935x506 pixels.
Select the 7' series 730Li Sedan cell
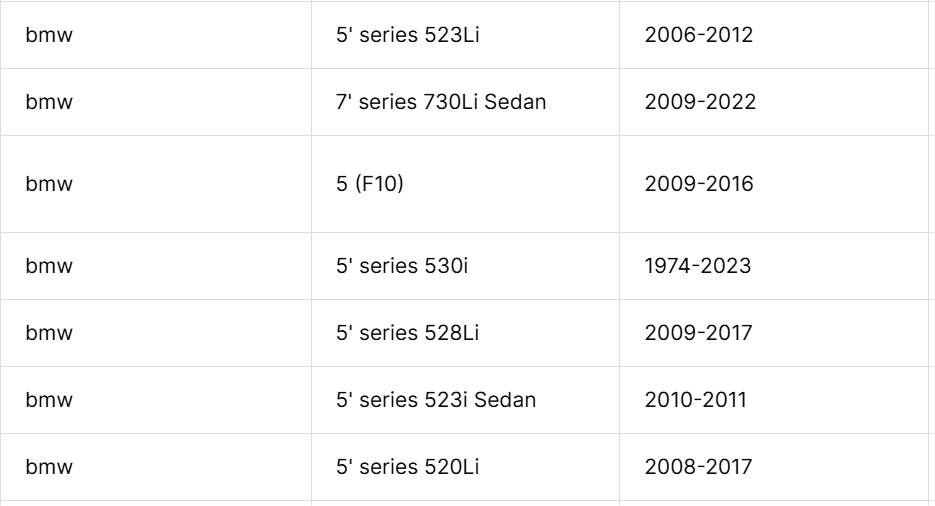click(465, 102)
